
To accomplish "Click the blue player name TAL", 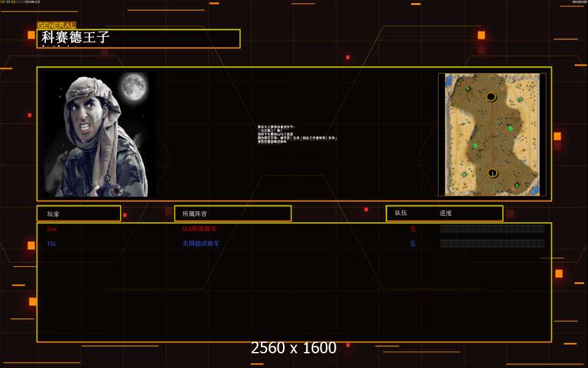I will tap(52, 243).
